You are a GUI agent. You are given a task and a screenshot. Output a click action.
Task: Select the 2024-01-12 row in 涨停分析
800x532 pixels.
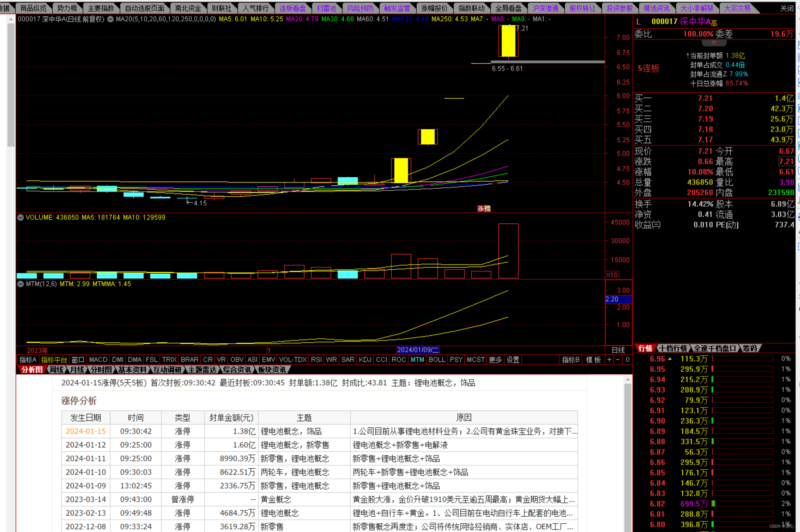click(x=320, y=445)
